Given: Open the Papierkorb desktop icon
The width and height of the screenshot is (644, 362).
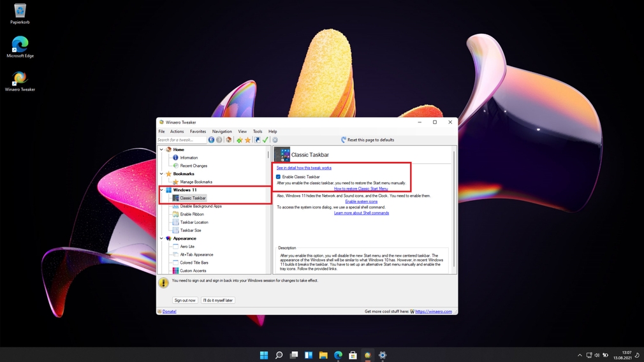Looking at the screenshot, I should 20,13.
